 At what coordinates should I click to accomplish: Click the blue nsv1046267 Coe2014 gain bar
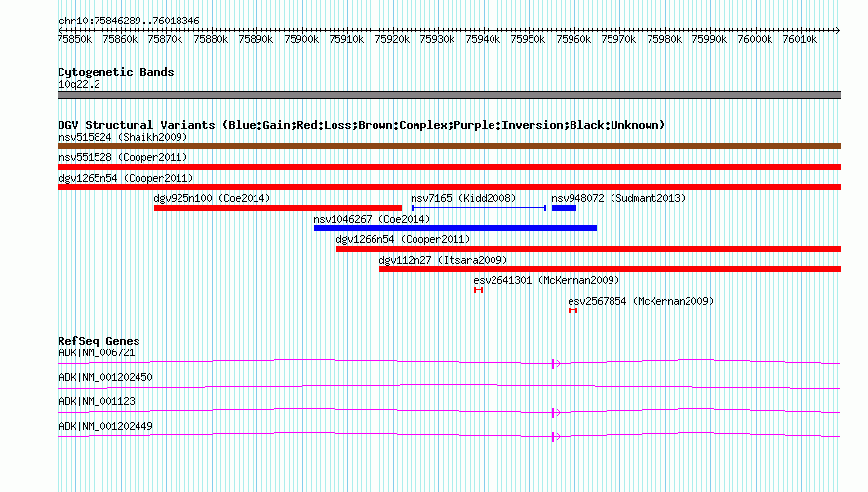point(455,228)
